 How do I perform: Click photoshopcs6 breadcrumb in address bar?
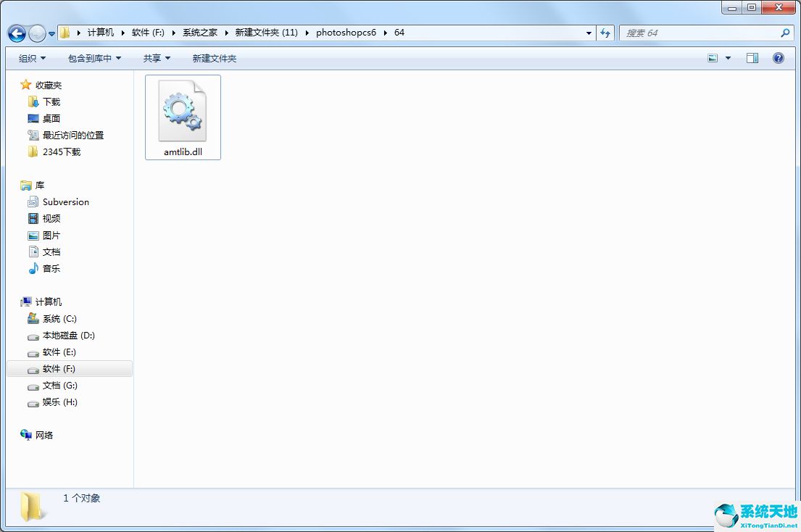click(x=346, y=33)
